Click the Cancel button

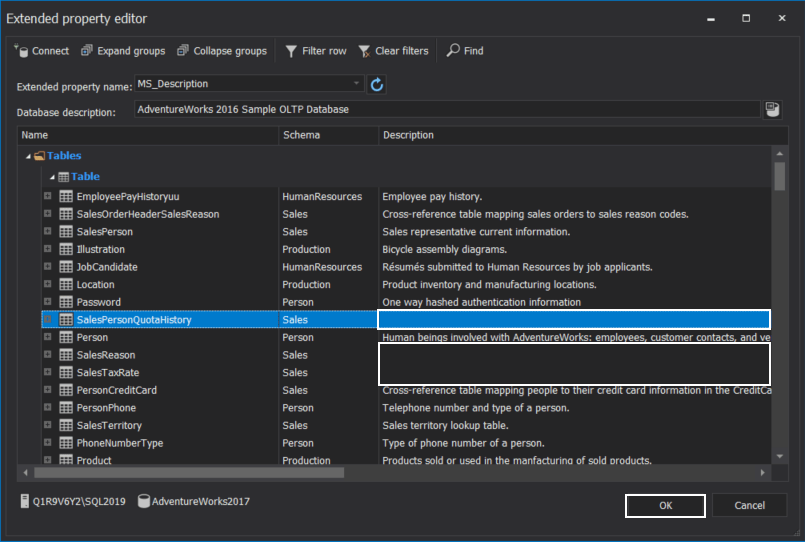(x=750, y=506)
